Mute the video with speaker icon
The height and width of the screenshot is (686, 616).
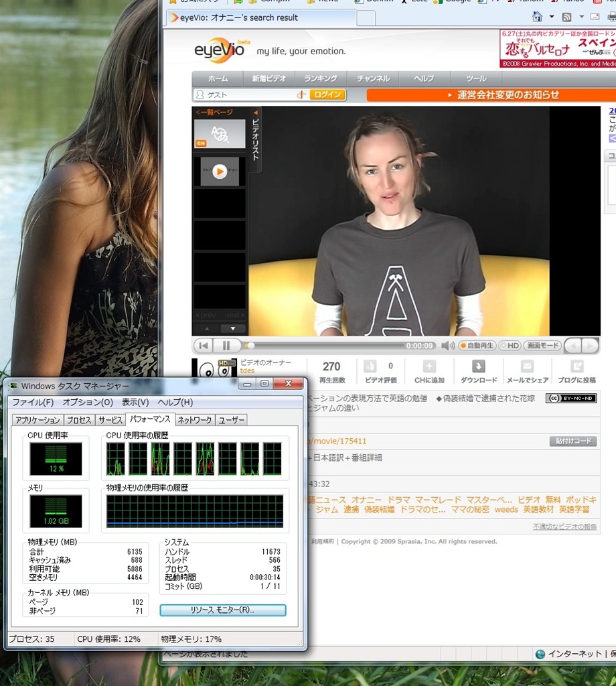coord(447,346)
